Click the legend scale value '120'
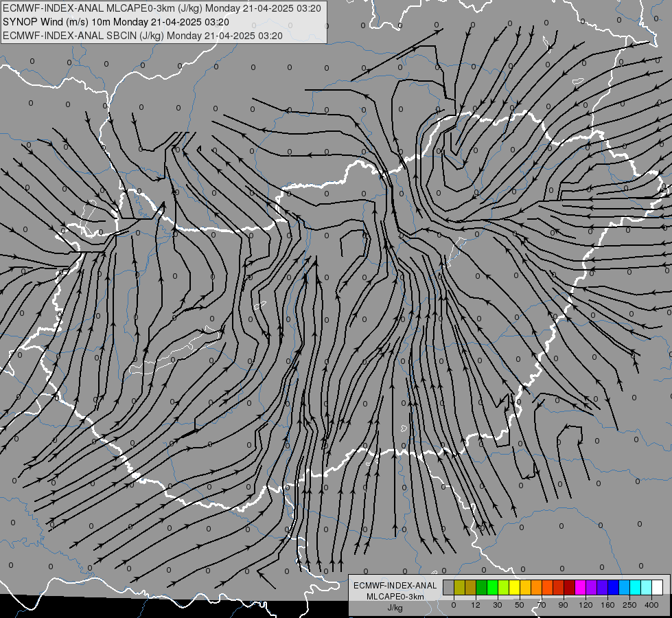 pyautogui.click(x=586, y=605)
